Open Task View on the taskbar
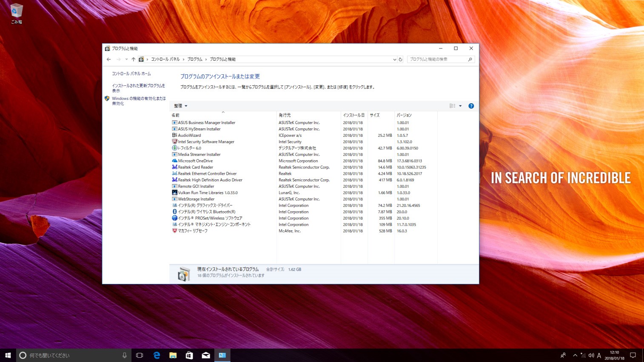This screenshot has height=362, width=644. click(x=140, y=355)
